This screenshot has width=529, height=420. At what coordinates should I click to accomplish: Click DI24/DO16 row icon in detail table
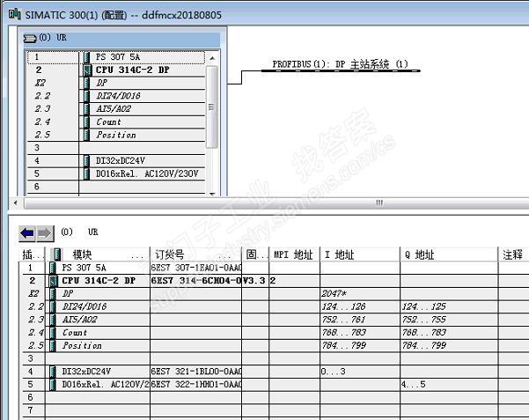53,306
